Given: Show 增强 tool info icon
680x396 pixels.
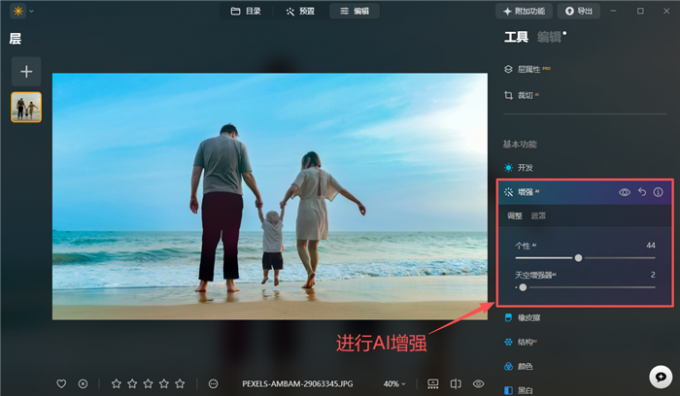Looking at the screenshot, I should [658, 192].
